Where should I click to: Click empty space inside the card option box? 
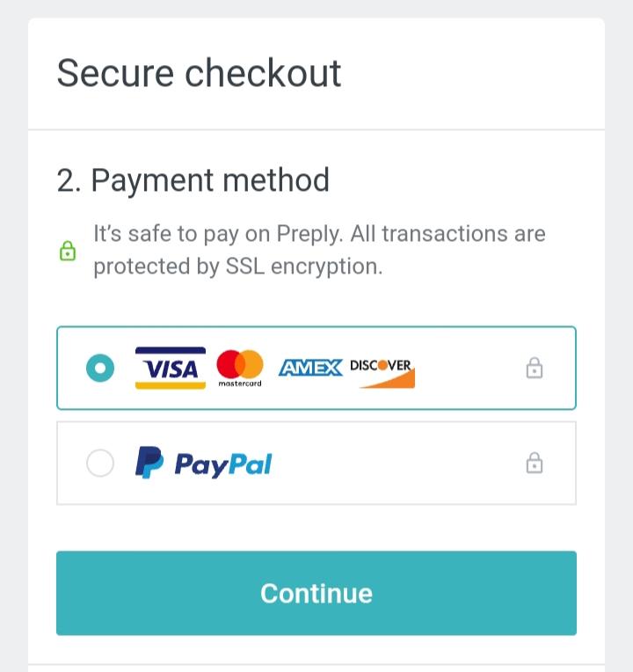466,369
